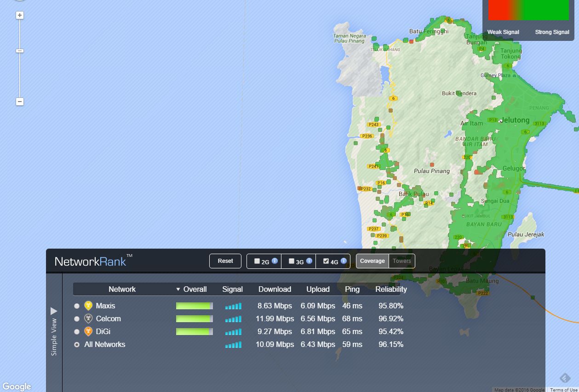Uncheck the 4G checkbox

coord(326,261)
